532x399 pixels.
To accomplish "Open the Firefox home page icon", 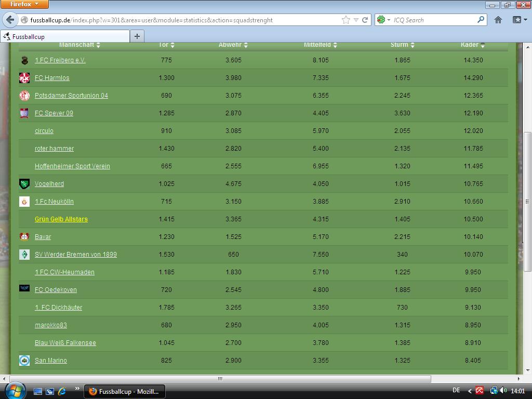I will [x=498, y=20].
